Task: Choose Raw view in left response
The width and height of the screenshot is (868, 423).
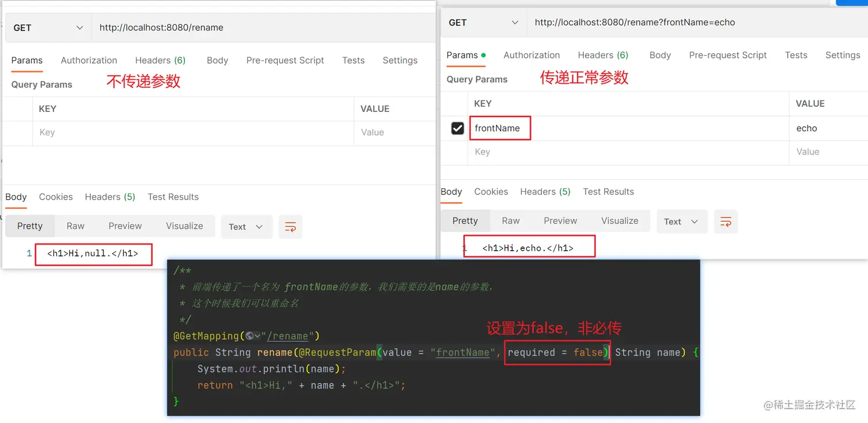Action: 75,226
